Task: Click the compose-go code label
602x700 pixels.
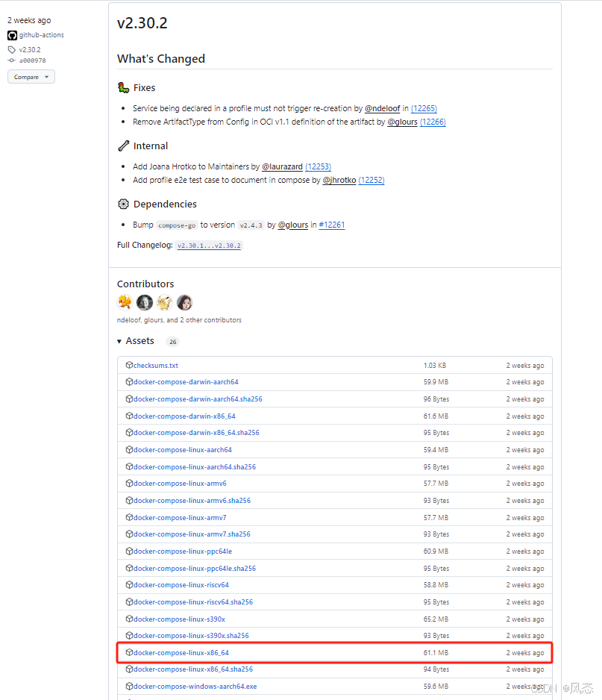Action: tap(177, 225)
